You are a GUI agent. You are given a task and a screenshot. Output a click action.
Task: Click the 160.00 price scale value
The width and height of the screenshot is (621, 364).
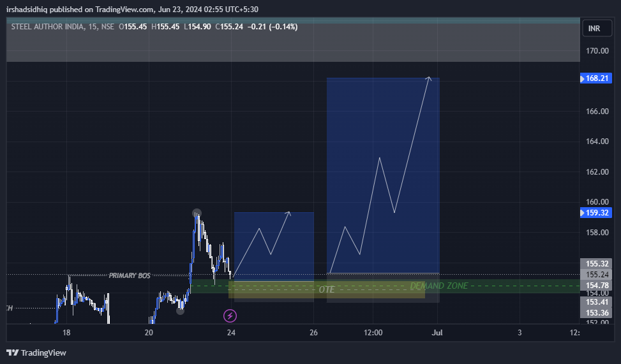(x=597, y=202)
